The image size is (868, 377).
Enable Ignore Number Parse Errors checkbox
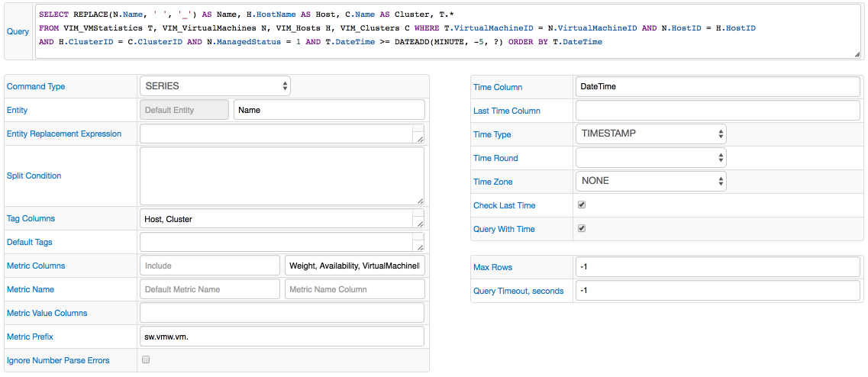146,359
